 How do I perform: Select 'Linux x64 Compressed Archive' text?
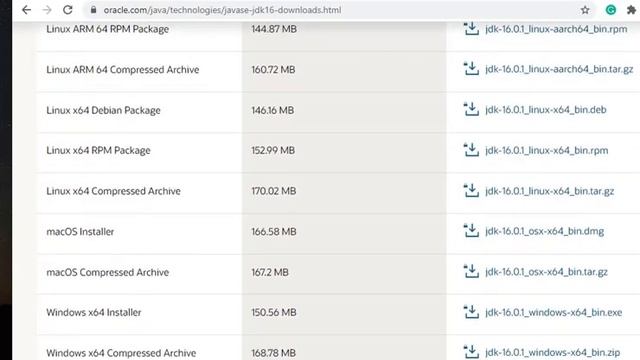point(113,191)
